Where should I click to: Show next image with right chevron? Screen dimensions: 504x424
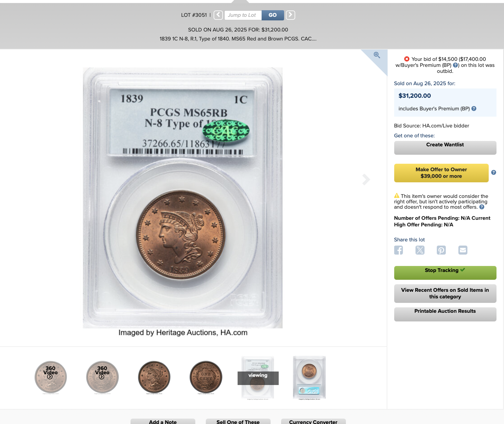366,179
